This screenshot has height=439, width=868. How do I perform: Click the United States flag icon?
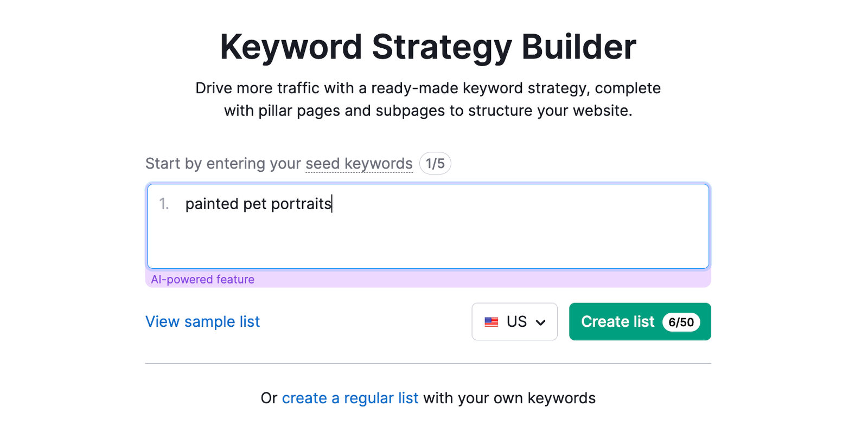click(492, 322)
